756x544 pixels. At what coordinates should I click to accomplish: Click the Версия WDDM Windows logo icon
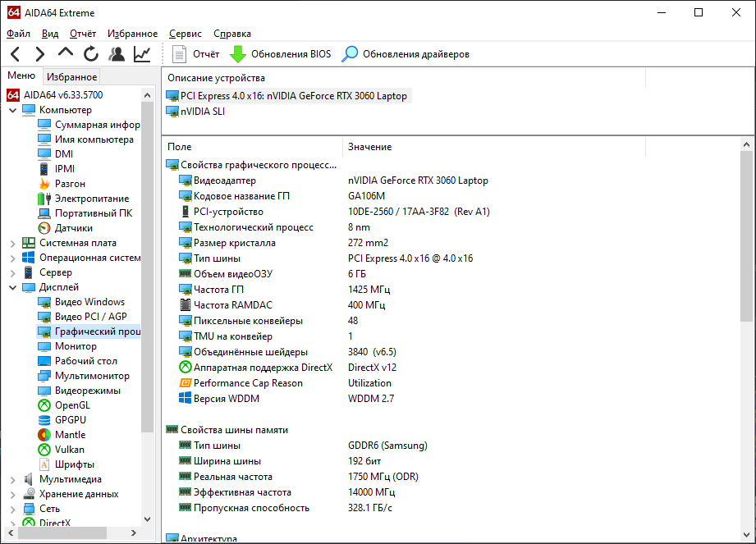tap(186, 399)
